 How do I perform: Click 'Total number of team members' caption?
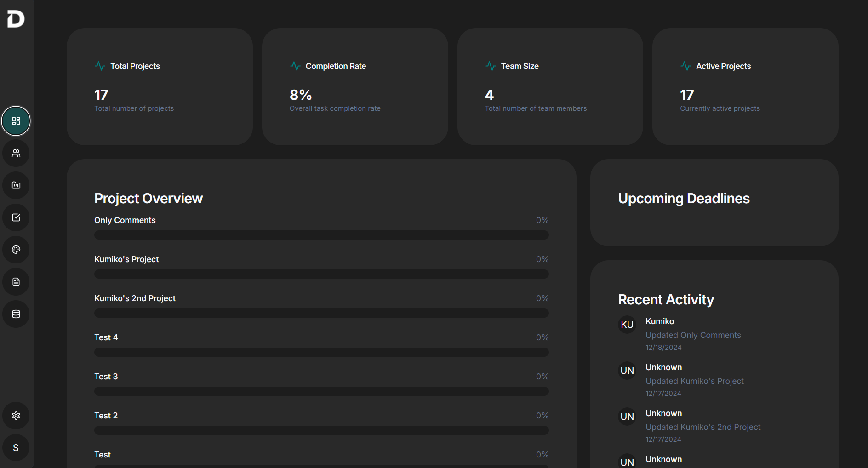click(x=536, y=108)
